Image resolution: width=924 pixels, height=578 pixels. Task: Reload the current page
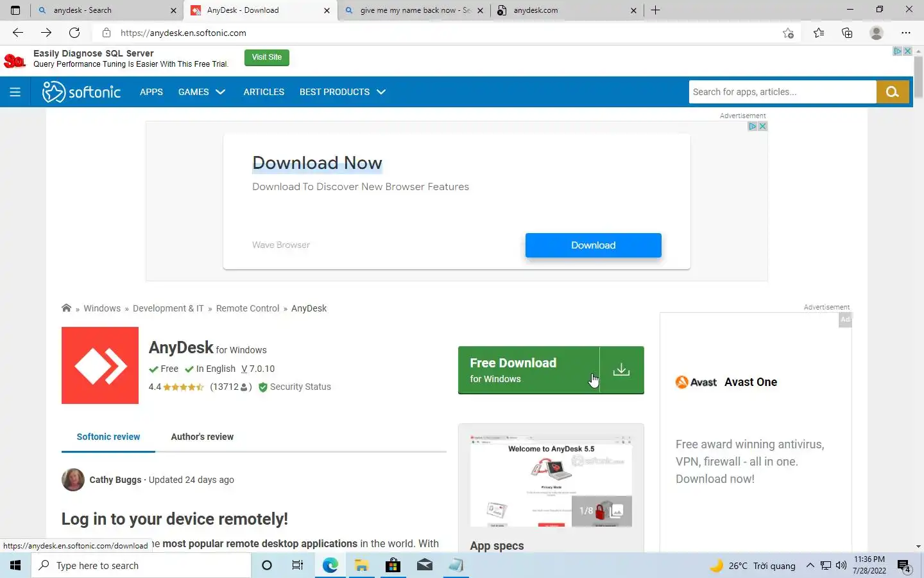pos(74,33)
